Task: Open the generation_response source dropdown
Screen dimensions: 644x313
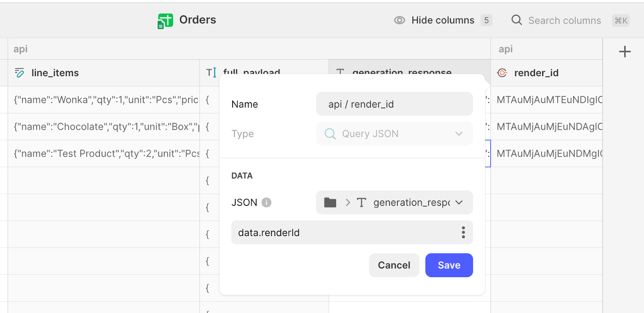Action: (394, 202)
